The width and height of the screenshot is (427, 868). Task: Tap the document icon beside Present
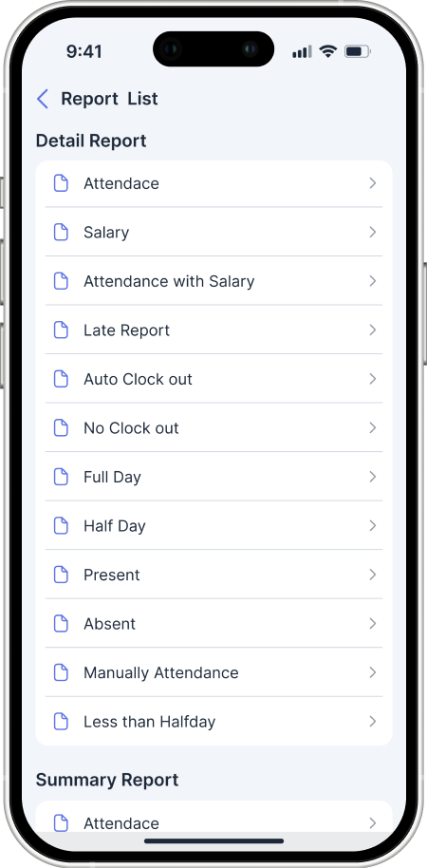(x=61, y=575)
